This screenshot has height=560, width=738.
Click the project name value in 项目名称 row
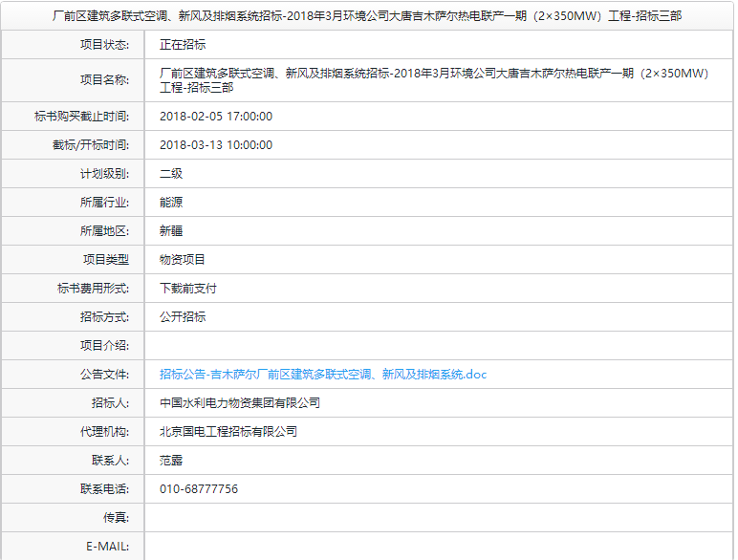pos(433,80)
